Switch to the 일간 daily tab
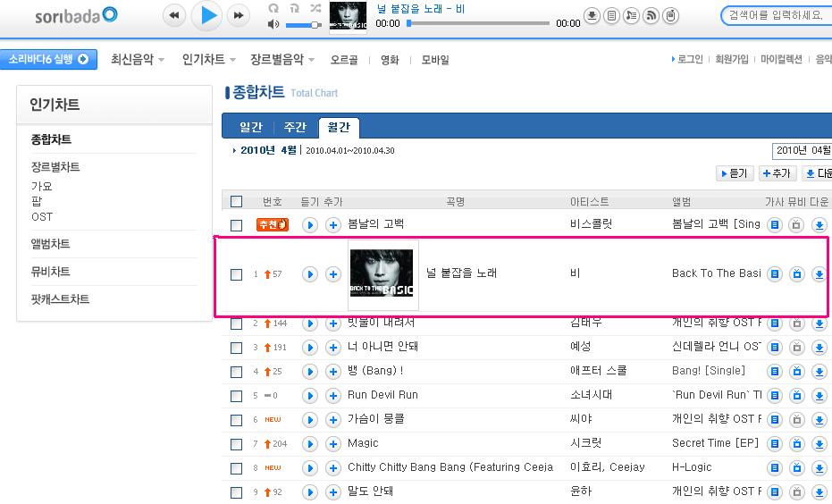 pos(251,127)
